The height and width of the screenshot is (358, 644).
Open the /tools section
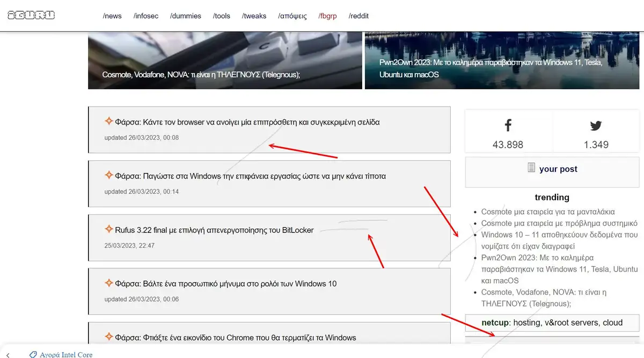pos(222,16)
